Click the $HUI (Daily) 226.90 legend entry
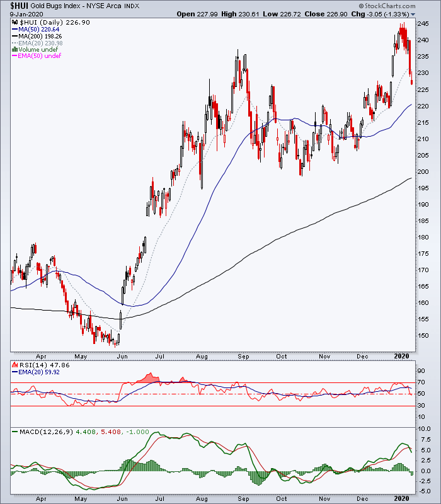The image size is (441, 504). pyautogui.click(x=55, y=23)
